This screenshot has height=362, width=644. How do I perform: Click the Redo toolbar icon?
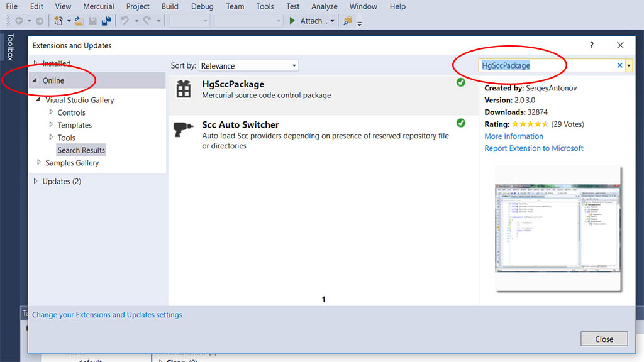[x=147, y=21]
